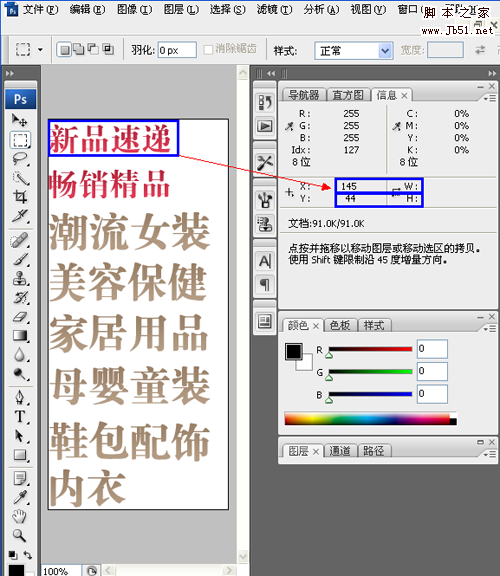Select the Pen tool
The height and width of the screenshot is (576, 500).
pyautogui.click(x=20, y=397)
